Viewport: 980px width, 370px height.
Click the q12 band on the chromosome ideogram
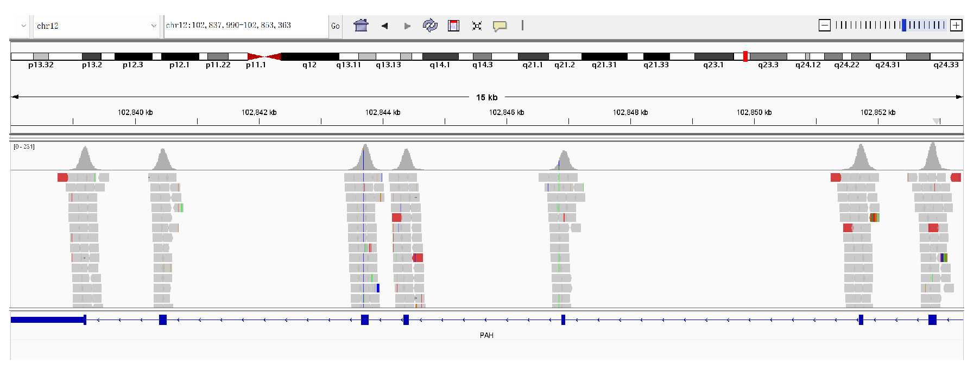309,56
